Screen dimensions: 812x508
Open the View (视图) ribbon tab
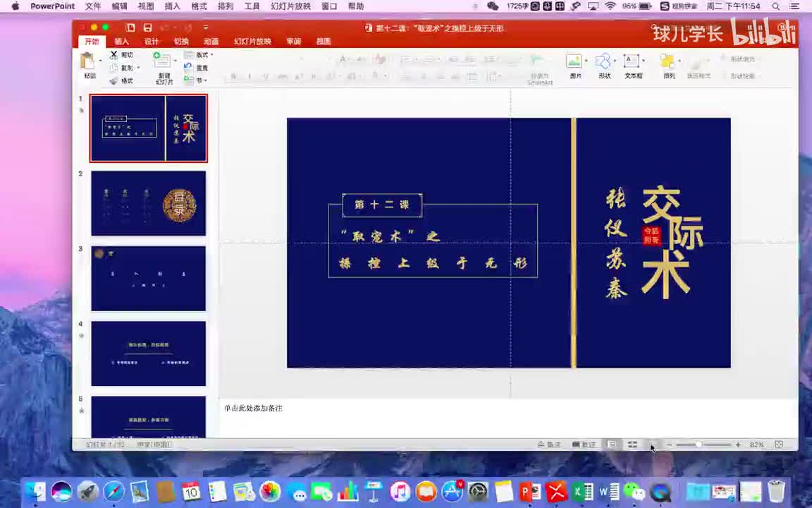323,42
